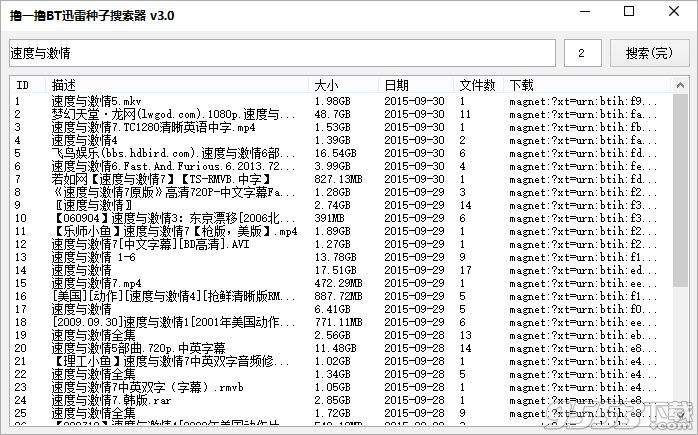
Task: Click the scrollbar up arrow of results list
Action: [680, 85]
